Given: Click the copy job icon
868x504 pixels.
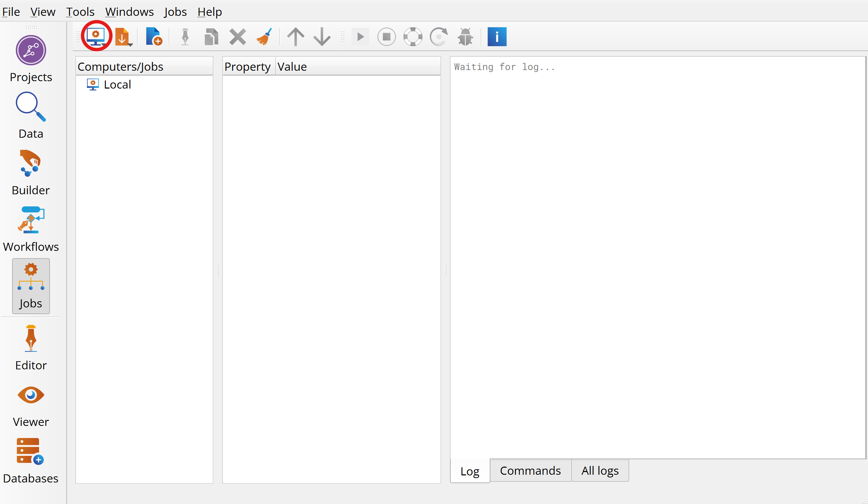Looking at the screenshot, I should [x=211, y=36].
